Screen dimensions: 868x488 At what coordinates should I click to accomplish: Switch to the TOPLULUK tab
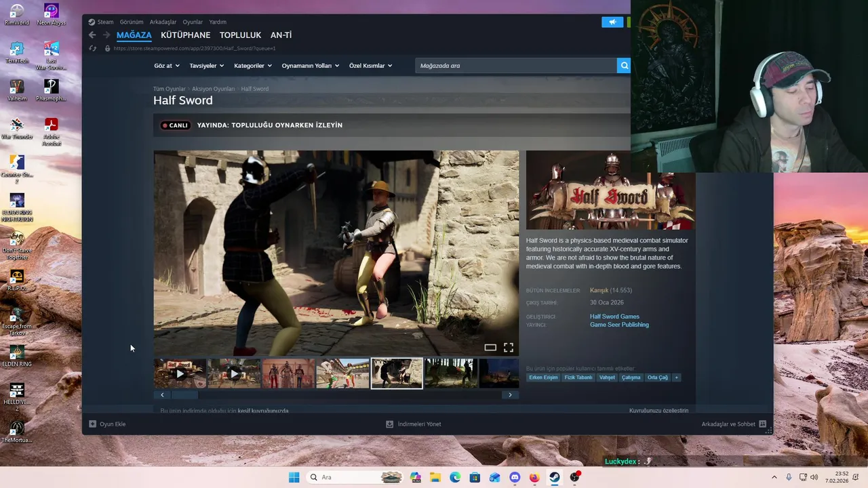240,35
